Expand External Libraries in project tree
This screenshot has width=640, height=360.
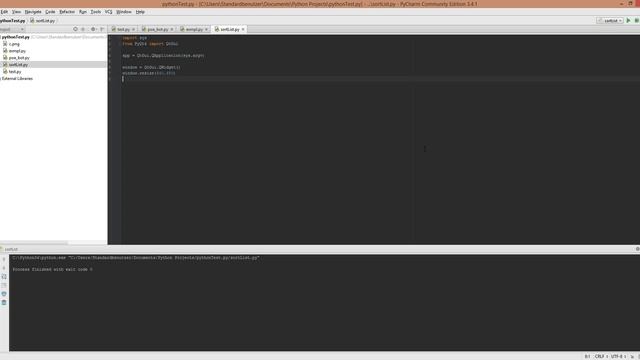click(17, 78)
